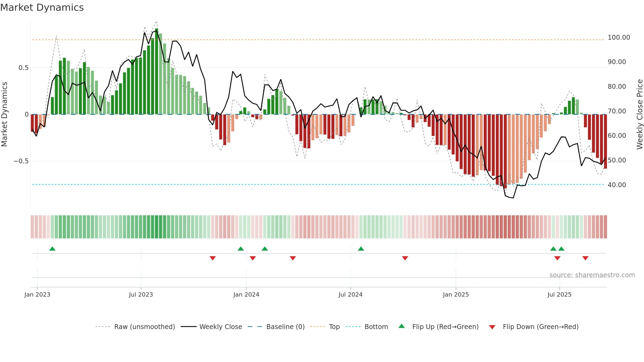Click the −0.5 left axis tick label
The height and width of the screenshot is (362, 644).
pyautogui.click(x=21, y=161)
